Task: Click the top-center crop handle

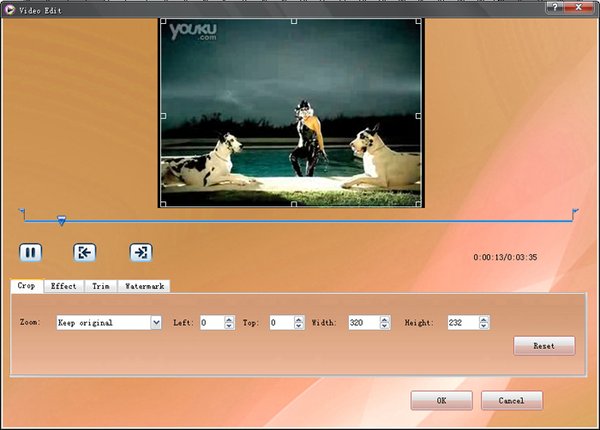Action: tap(294, 21)
